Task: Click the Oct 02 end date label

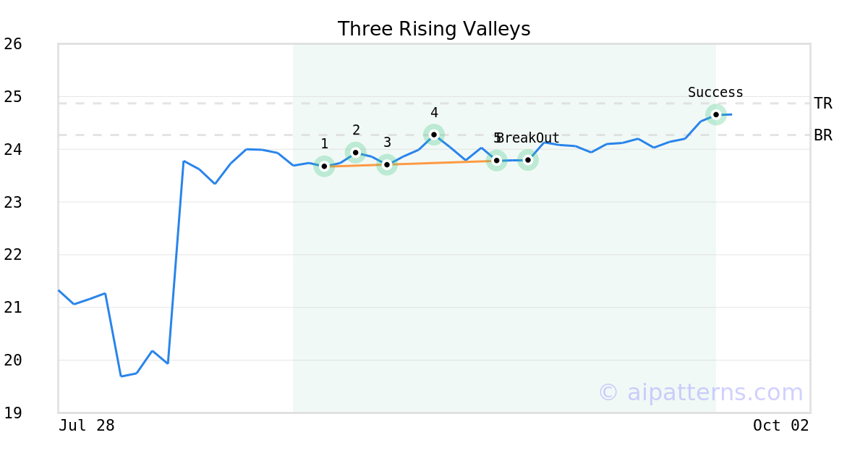Action: [x=780, y=426]
